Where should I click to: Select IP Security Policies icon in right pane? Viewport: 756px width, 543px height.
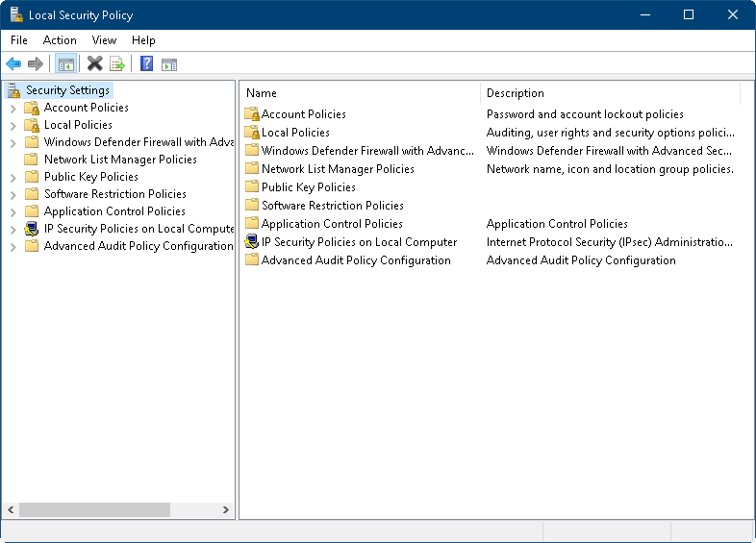point(252,242)
